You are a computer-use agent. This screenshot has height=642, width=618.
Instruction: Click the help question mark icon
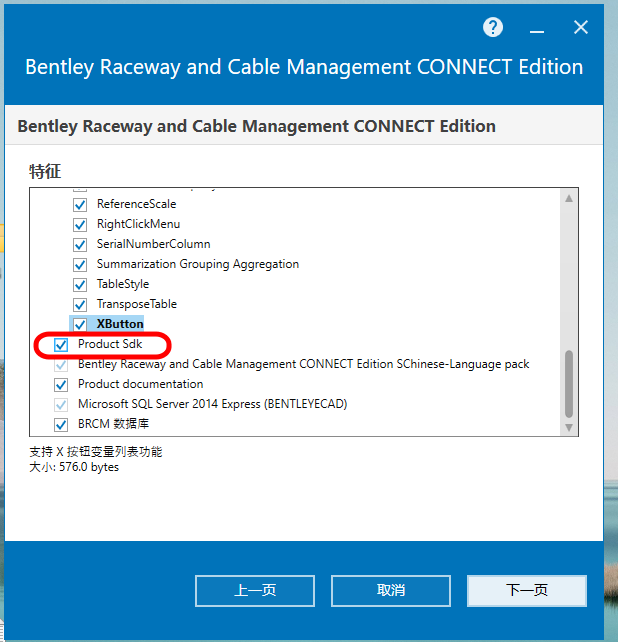[493, 28]
